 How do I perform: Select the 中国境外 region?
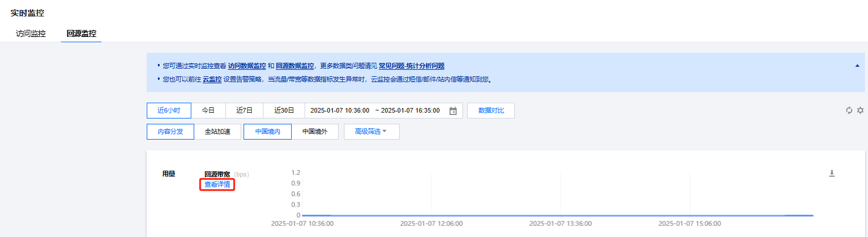point(315,131)
